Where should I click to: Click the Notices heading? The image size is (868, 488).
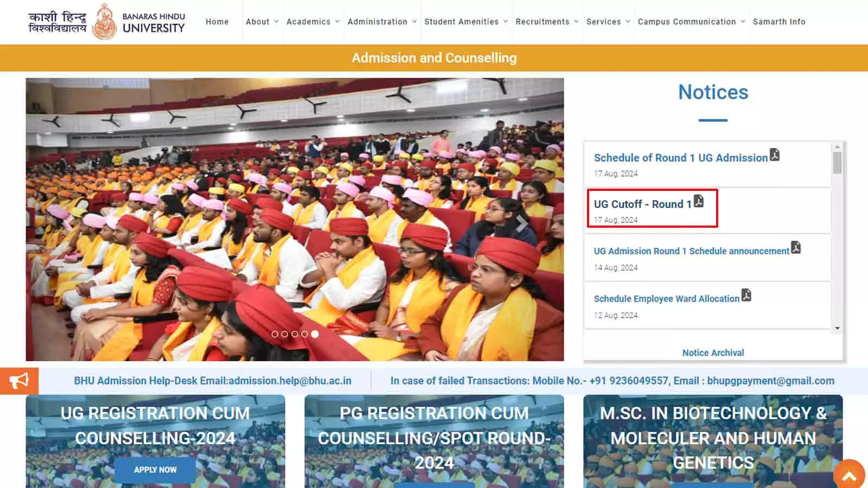(713, 92)
